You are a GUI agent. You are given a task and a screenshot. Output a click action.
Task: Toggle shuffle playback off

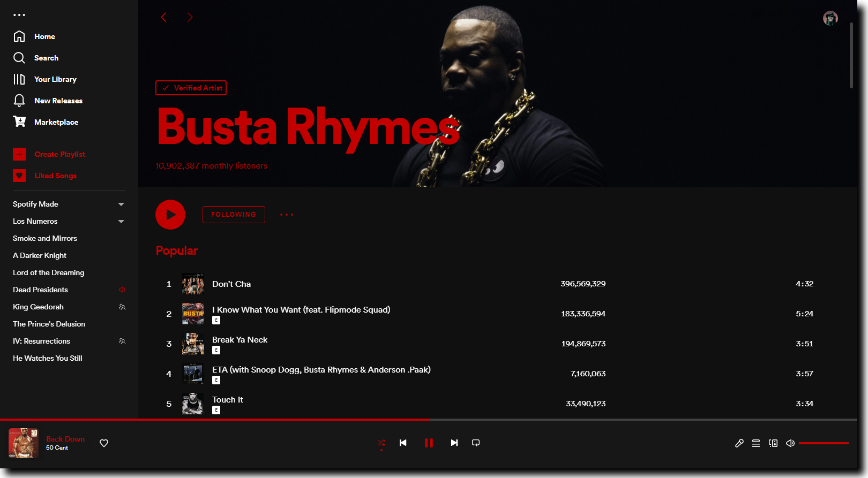381,443
